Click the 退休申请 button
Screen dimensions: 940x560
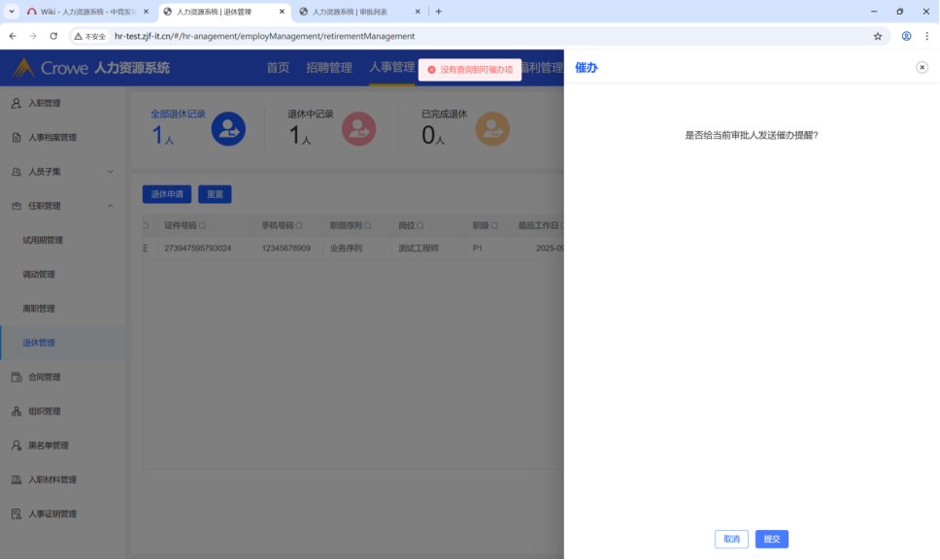[167, 194]
